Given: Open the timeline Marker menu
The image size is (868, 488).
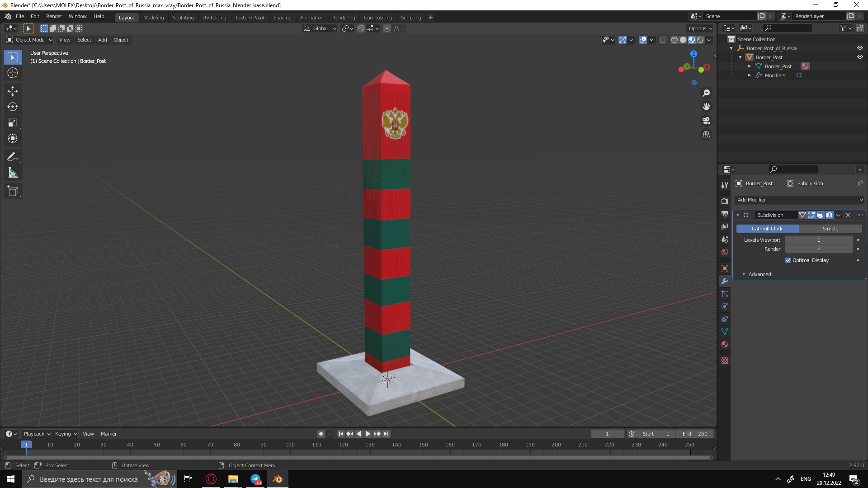Looking at the screenshot, I should pyautogui.click(x=108, y=434).
